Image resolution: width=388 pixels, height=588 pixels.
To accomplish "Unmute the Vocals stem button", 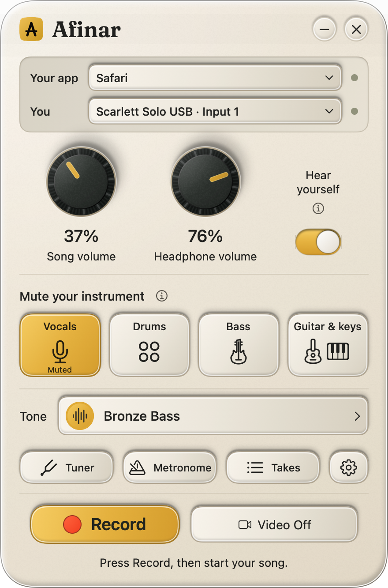I will click(60, 345).
